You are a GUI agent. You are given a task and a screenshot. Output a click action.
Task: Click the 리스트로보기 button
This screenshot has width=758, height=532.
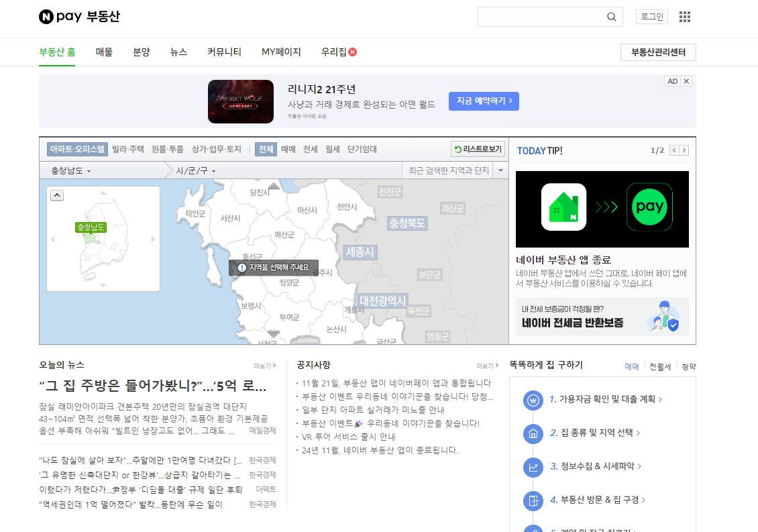coord(478,149)
